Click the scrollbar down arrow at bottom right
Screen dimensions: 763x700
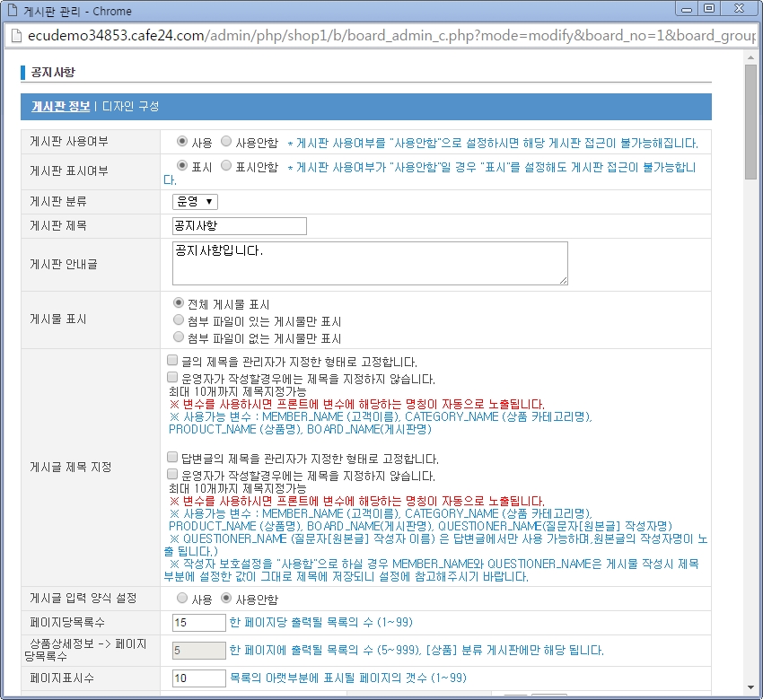coord(752,692)
